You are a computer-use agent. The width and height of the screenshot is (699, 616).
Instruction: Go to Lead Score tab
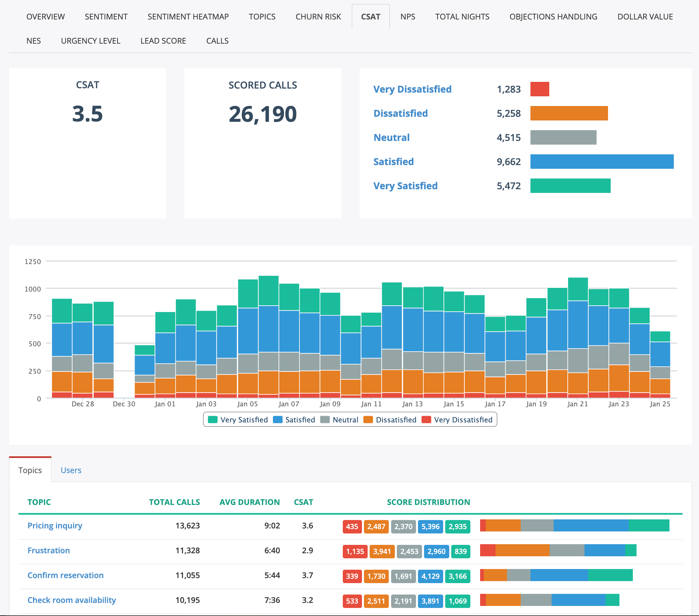coord(163,41)
